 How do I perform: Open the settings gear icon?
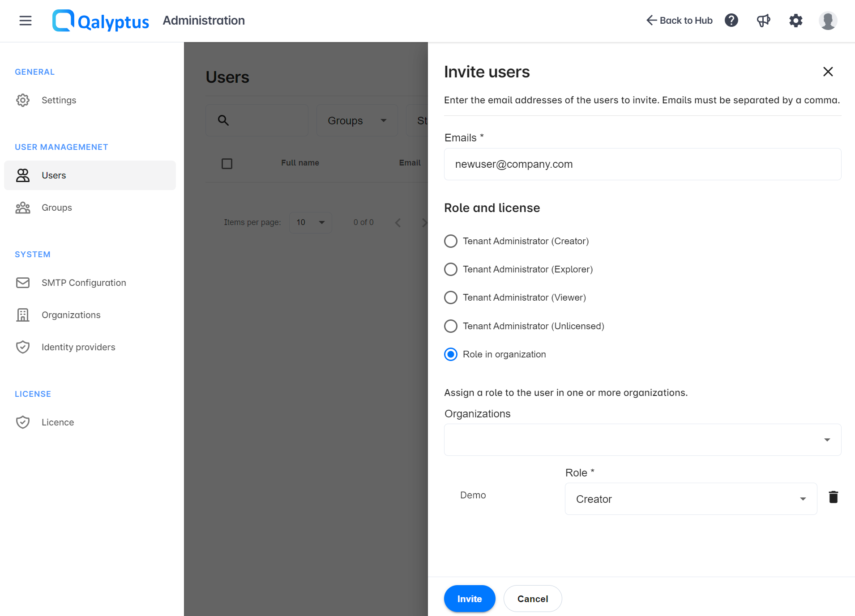tap(795, 21)
